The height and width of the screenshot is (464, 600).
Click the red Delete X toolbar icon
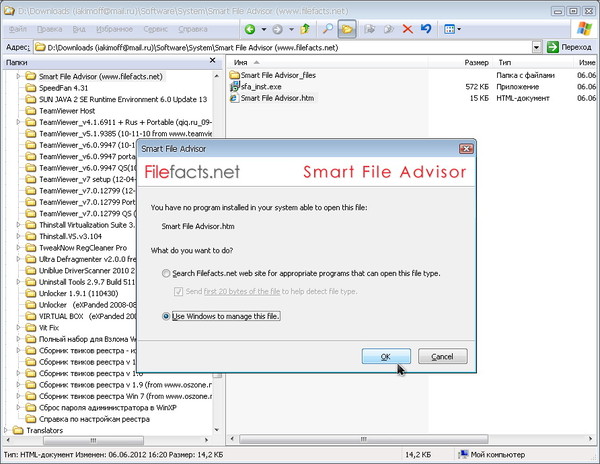click(x=408, y=29)
